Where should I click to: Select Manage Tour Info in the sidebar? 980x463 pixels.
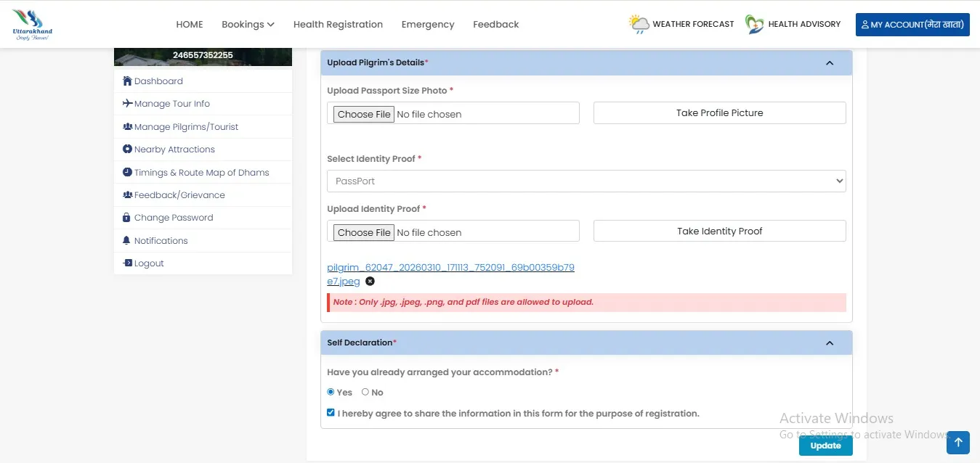coord(171,103)
